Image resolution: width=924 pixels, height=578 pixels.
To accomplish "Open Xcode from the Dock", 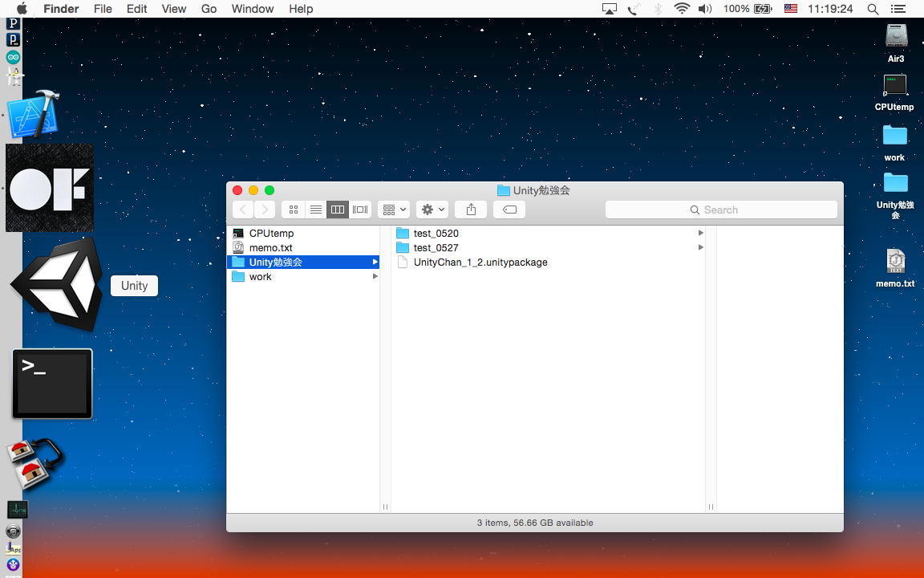I will [33, 114].
